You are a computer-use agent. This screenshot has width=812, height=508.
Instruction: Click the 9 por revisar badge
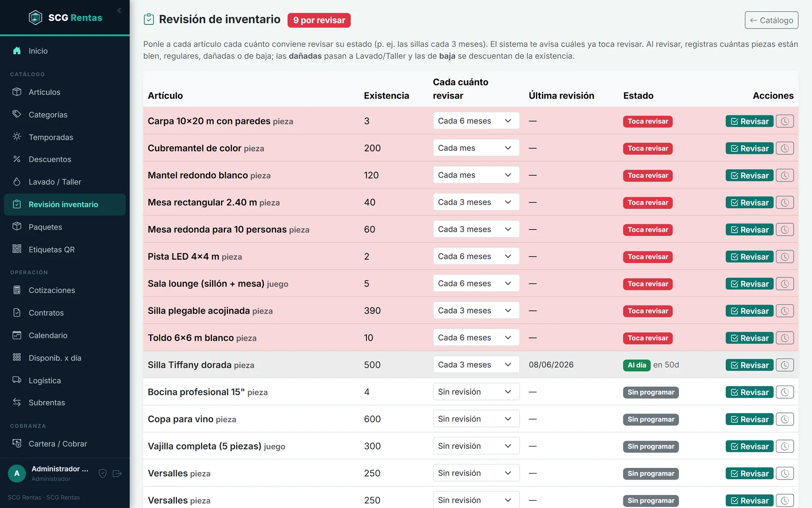coord(319,20)
